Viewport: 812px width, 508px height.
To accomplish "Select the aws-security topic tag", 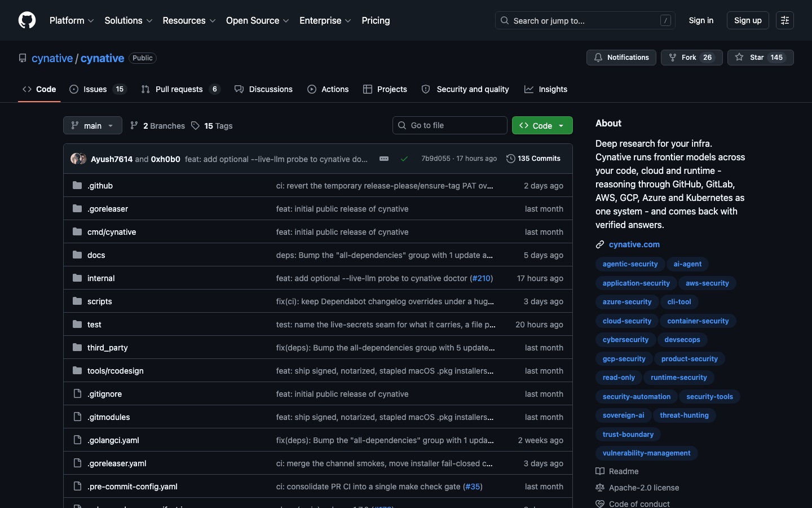I will click(707, 283).
